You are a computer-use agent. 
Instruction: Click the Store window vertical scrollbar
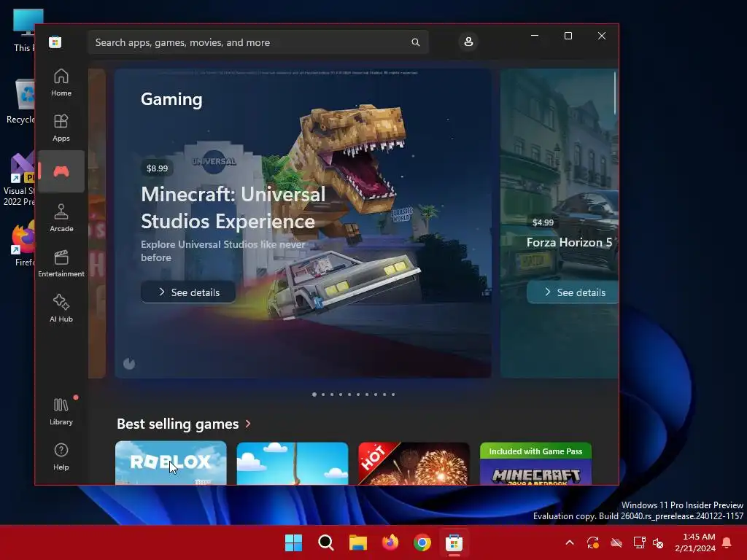[615, 93]
